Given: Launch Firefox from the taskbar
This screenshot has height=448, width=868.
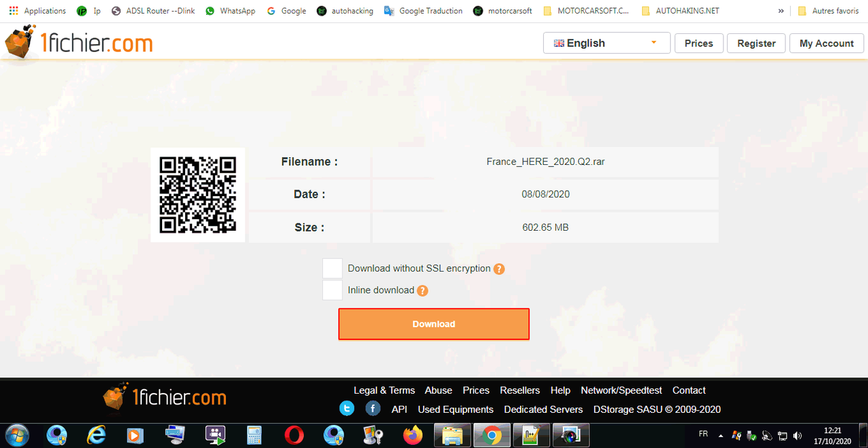Looking at the screenshot, I should (412, 435).
